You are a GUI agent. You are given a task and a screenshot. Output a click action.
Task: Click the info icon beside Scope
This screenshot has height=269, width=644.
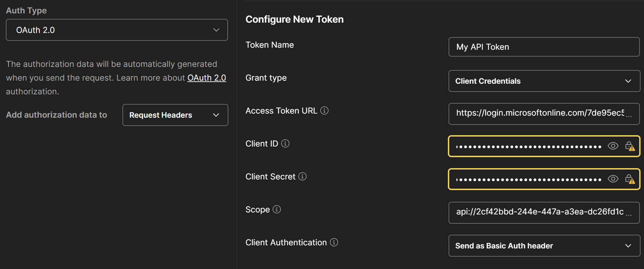click(276, 209)
